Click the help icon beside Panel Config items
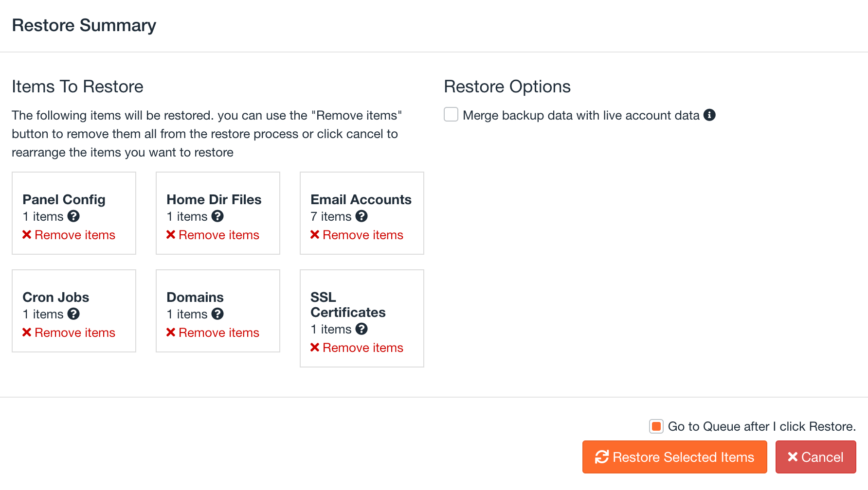Image resolution: width=868 pixels, height=490 pixels. [x=73, y=216]
